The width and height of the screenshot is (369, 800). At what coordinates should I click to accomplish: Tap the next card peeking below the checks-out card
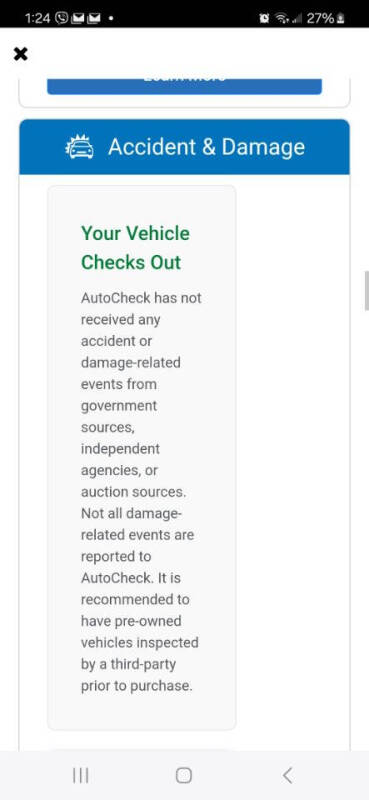tap(141, 748)
